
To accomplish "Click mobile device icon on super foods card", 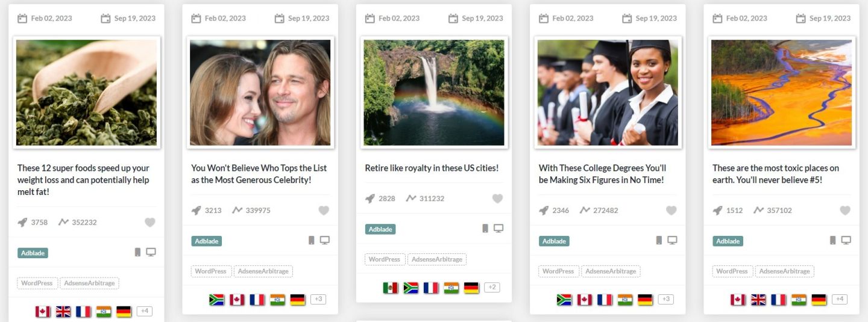I will click(x=137, y=252).
